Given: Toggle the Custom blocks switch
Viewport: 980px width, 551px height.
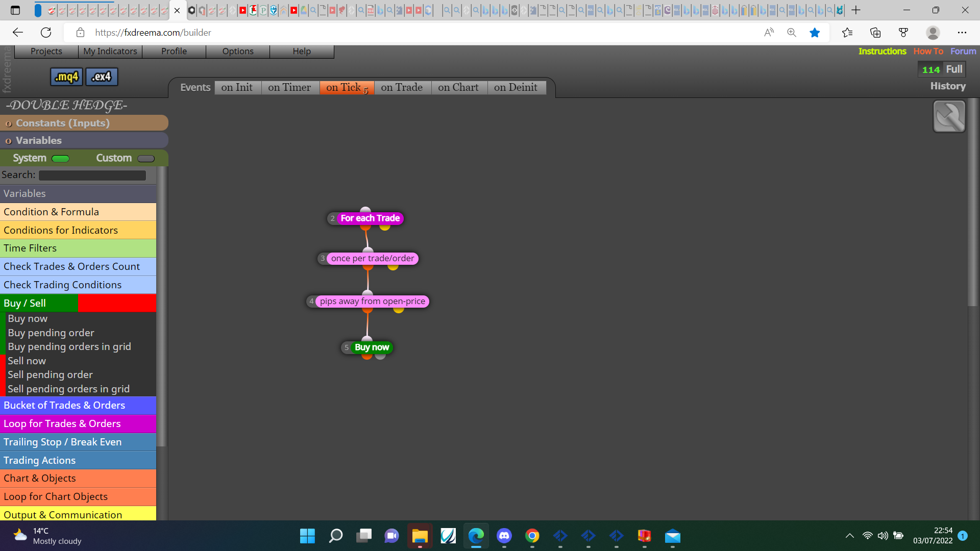Looking at the screenshot, I should coord(146,158).
